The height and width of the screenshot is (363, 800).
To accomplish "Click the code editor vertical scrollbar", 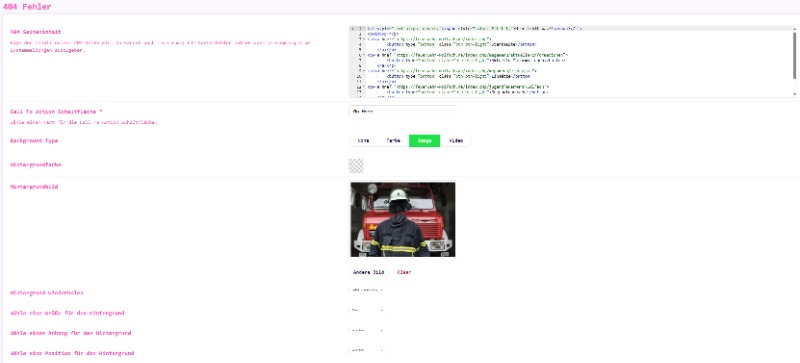I will (x=794, y=56).
